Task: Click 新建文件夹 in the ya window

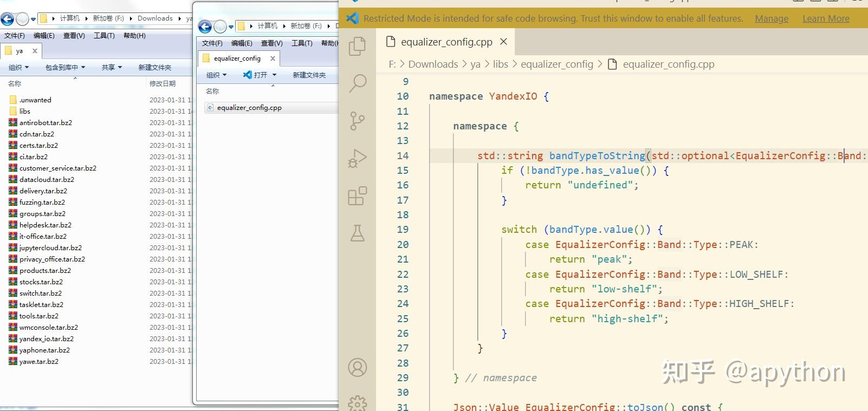Action: [155, 68]
